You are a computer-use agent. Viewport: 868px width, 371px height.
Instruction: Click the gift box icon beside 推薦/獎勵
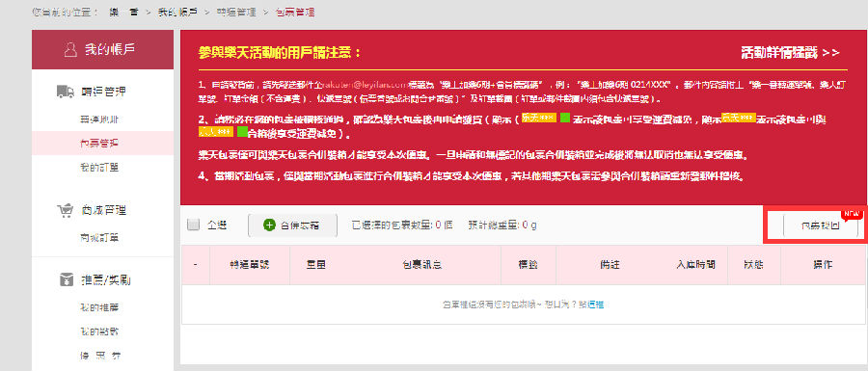point(66,279)
